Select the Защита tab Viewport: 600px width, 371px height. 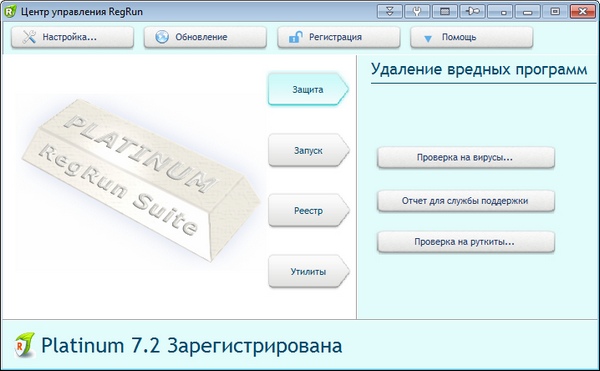coord(308,89)
